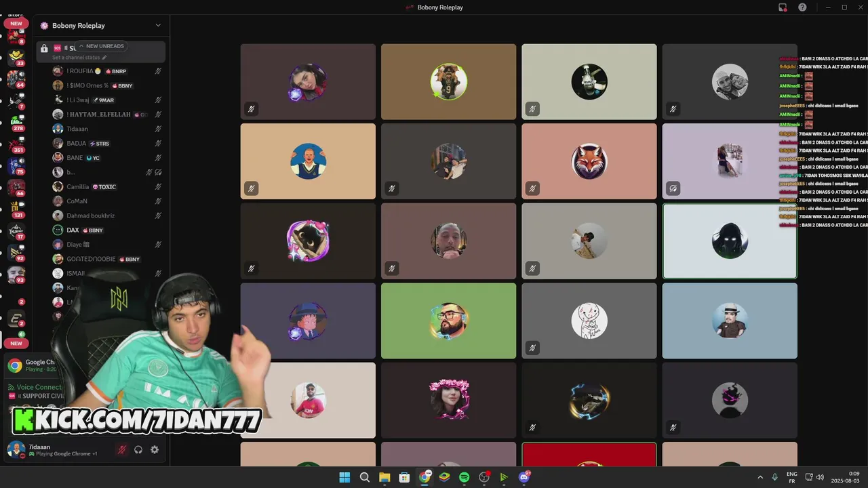Open File Explorer from taskbar
This screenshot has width=868, height=488.
[x=384, y=477]
